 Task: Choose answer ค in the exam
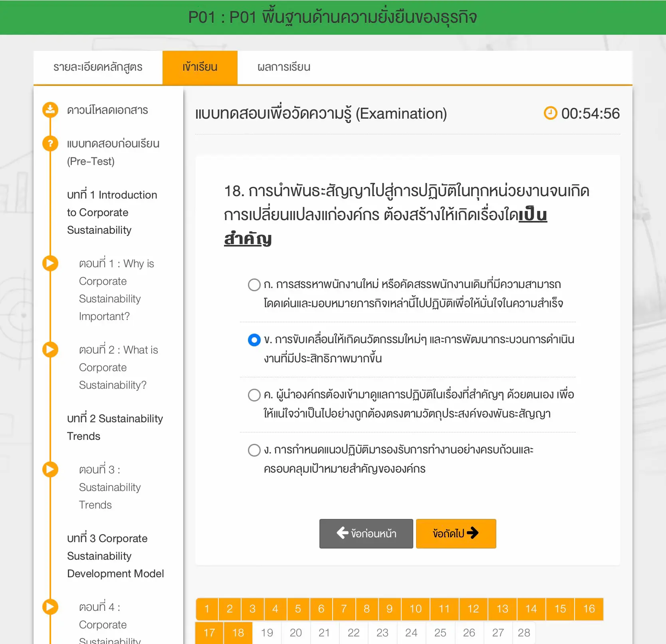254,395
